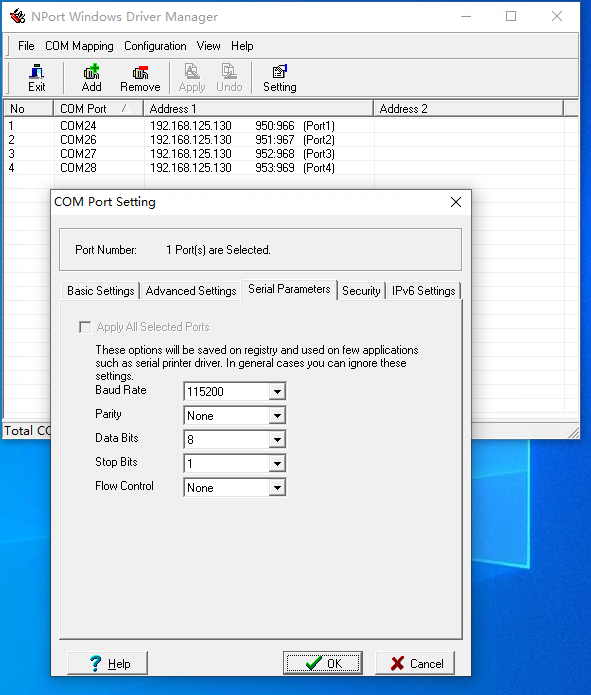Click the Exit toolbar icon

click(36, 78)
